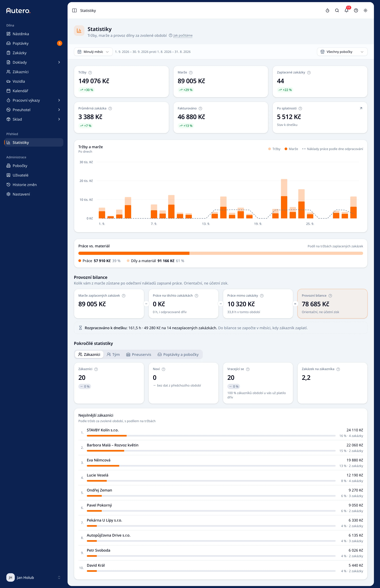
Task: Open Historie změn in sidebar
Action: (34, 185)
